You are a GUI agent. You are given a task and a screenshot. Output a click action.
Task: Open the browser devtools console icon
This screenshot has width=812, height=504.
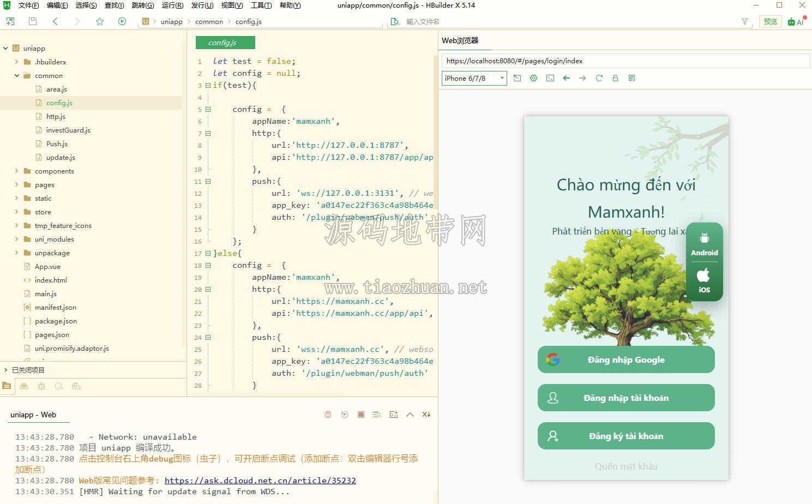click(550, 78)
